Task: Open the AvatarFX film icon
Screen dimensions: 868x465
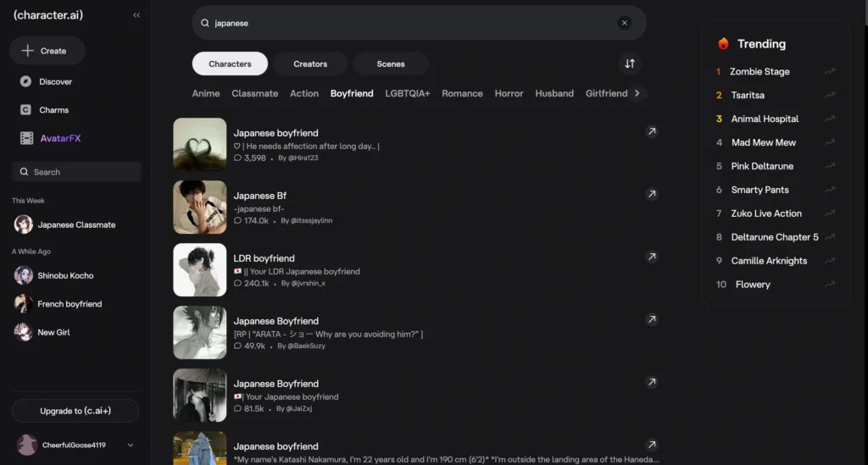Action: click(26, 138)
